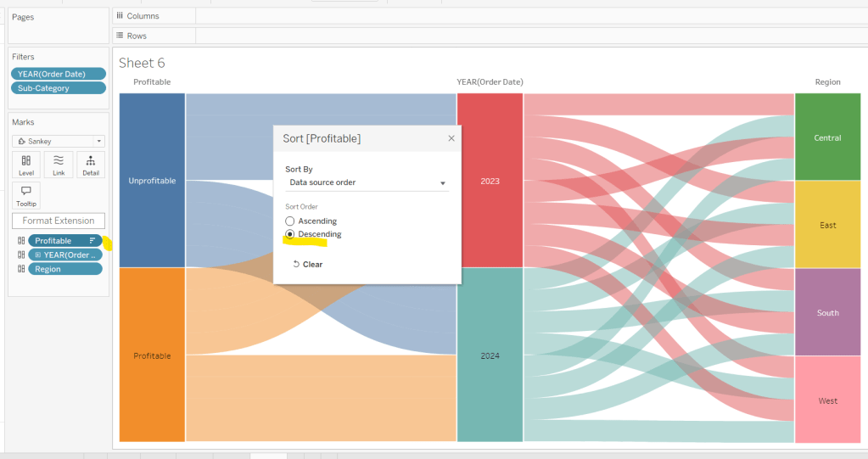Close the Sort [Profitable] dialog

[451, 138]
